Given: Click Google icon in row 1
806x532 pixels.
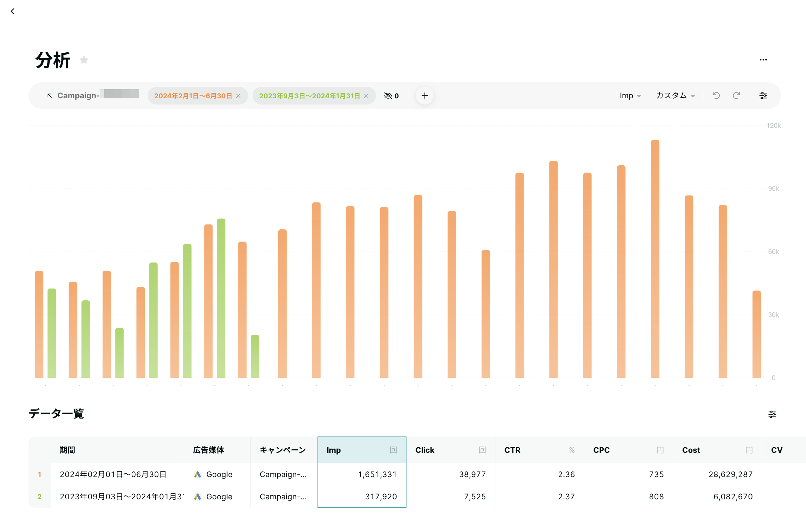Looking at the screenshot, I should (x=197, y=474).
